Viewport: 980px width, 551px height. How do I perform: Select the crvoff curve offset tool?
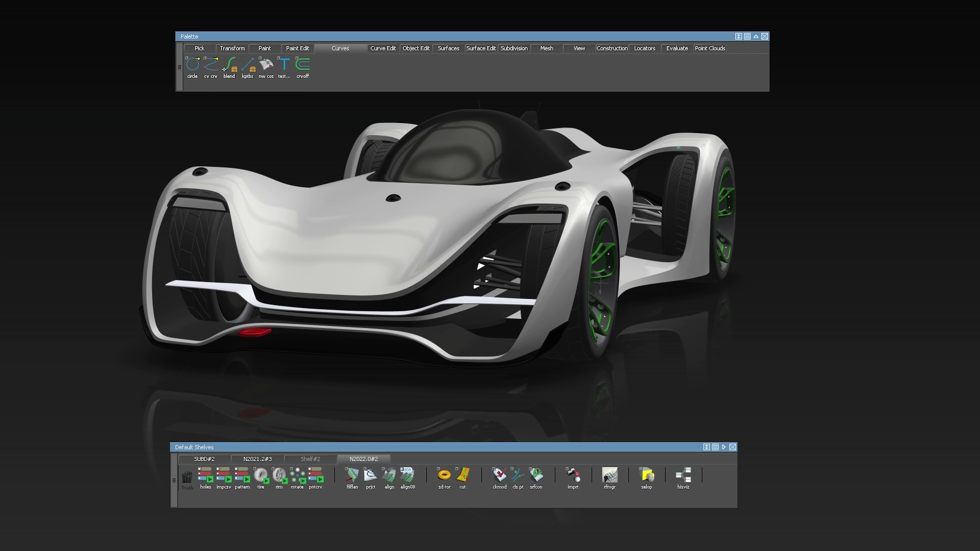(x=303, y=65)
